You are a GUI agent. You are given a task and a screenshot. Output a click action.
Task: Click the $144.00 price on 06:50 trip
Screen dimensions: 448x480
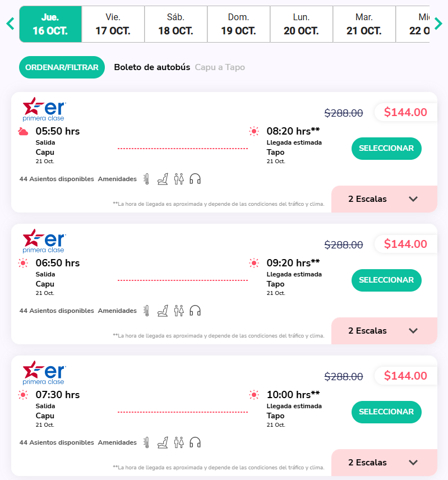[x=405, y=244]
